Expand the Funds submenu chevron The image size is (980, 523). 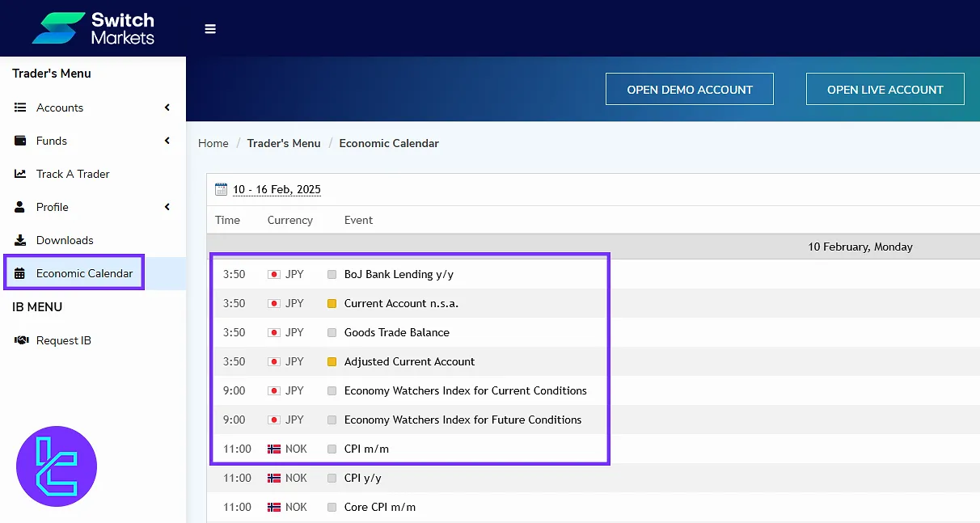(x=167, y=141)
